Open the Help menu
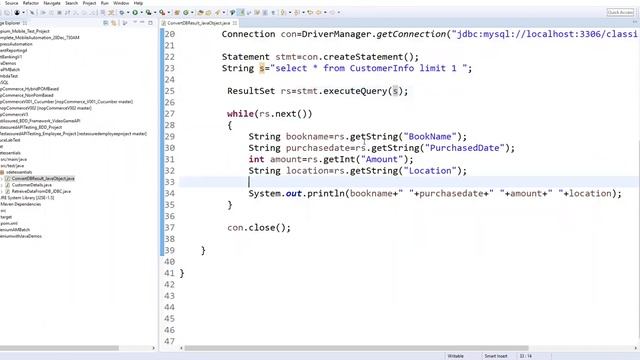The width and height of the screenshot is (640, 360). coord(138,3)
